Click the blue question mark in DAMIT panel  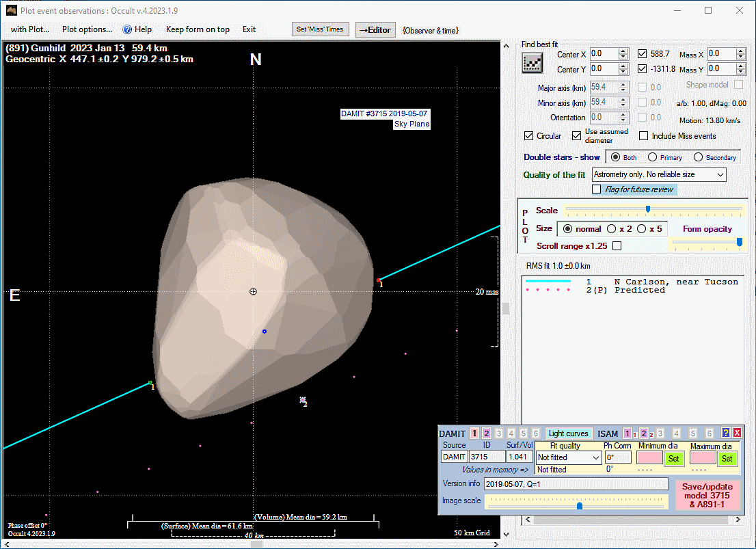726,433
